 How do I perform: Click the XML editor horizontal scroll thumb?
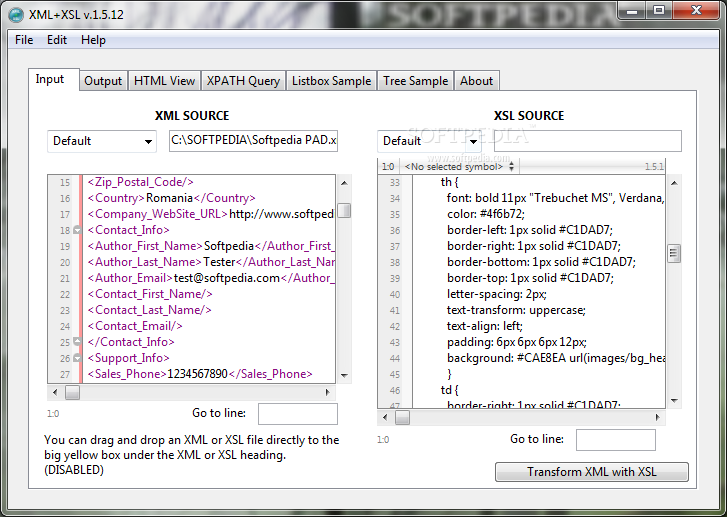tap(72, 392)
